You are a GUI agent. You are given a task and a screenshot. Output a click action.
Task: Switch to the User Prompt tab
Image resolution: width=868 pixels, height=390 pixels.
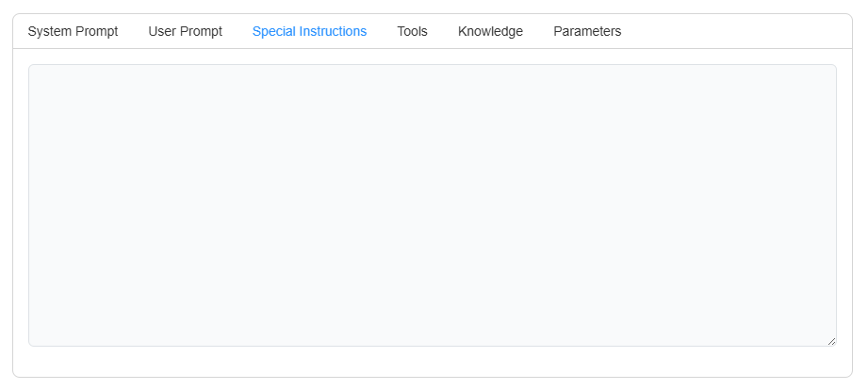pyautogui.click(x=185, y=31)
